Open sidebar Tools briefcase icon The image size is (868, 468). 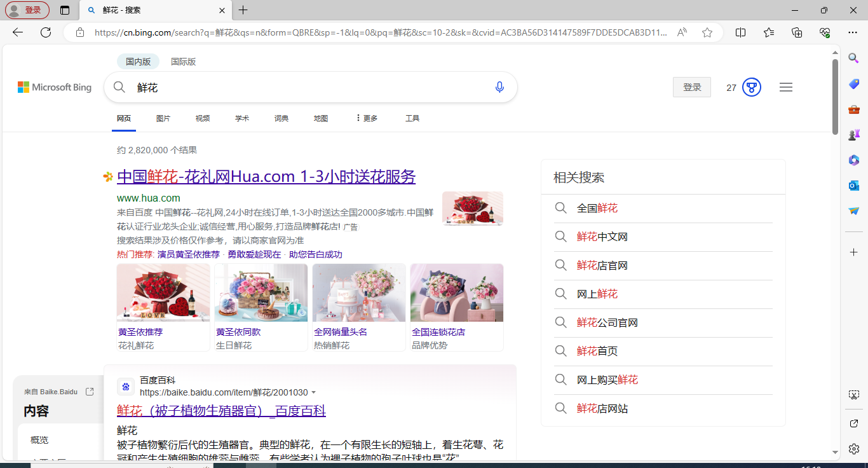pos(854,109)
